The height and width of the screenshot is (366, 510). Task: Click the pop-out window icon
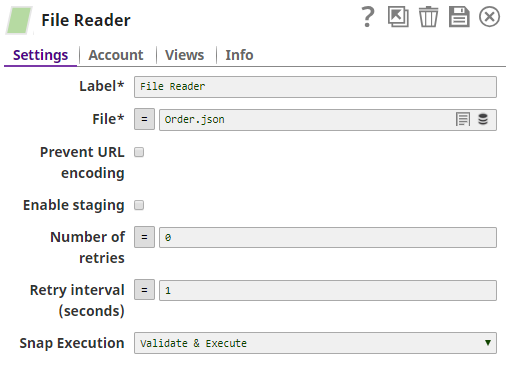[x=398, y=17]
